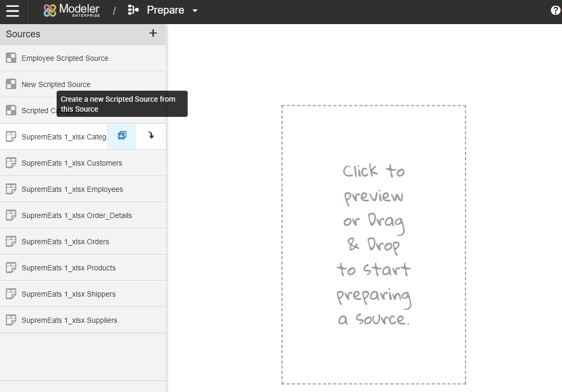Open SupremEats 1_xlsx Employees source
Viewport: 562px width, 392px height.
tap(72, 189)
